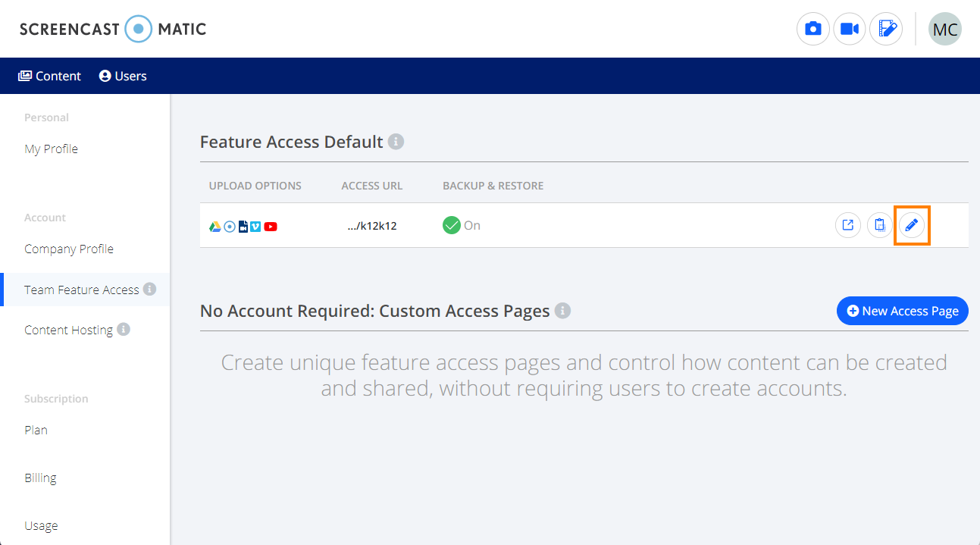Open the video editor icon
980x545 pixels.
pos(886,30)
